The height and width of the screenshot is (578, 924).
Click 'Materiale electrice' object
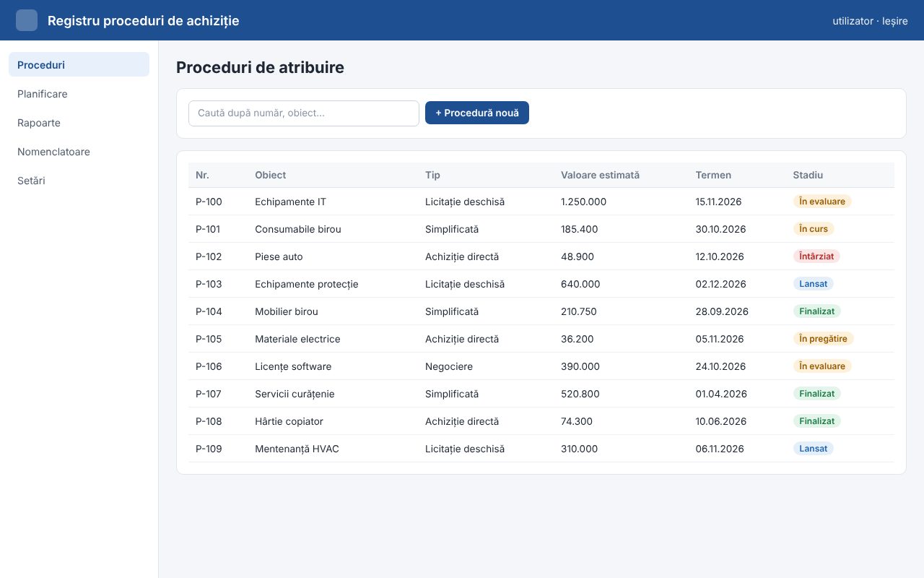(x=297, y=339)
